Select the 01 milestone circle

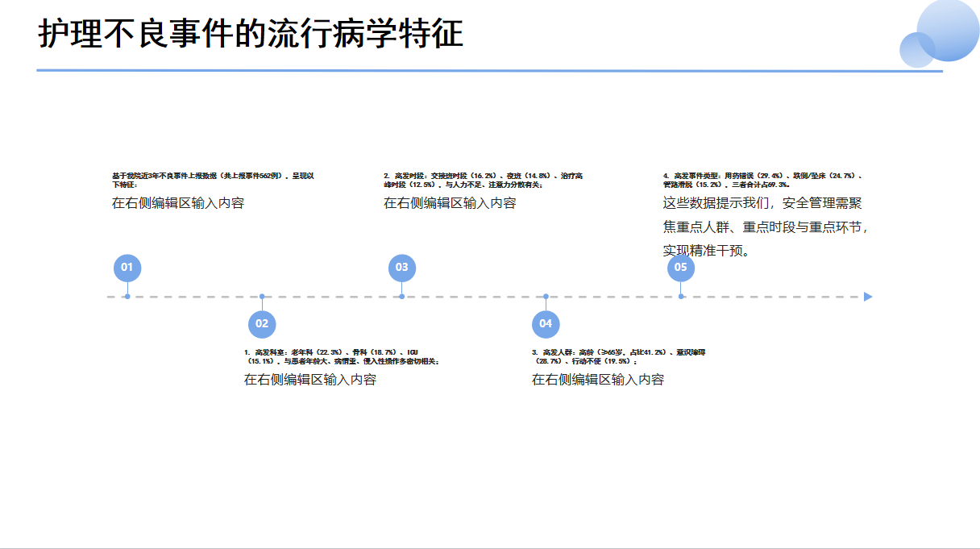[x=127, y=268]
